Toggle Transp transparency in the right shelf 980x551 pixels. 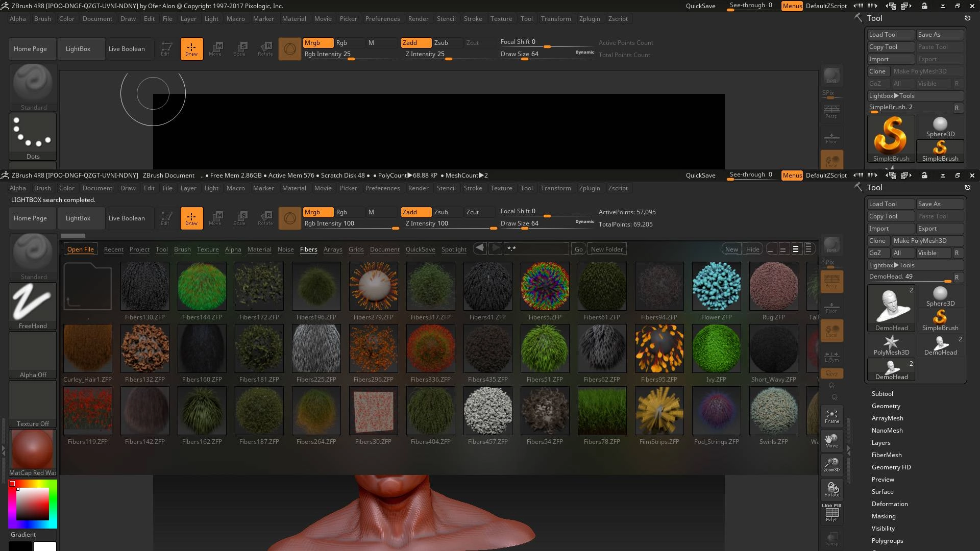point(832,539)
